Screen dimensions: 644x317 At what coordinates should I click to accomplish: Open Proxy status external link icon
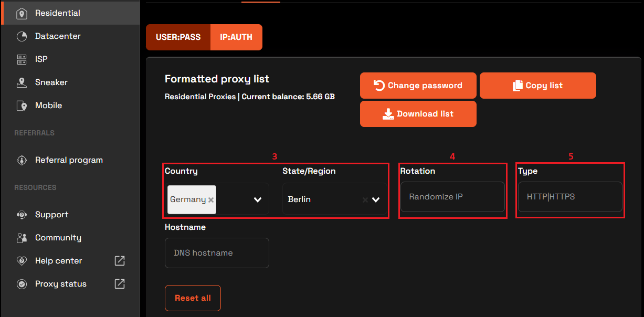coord(120,284)
